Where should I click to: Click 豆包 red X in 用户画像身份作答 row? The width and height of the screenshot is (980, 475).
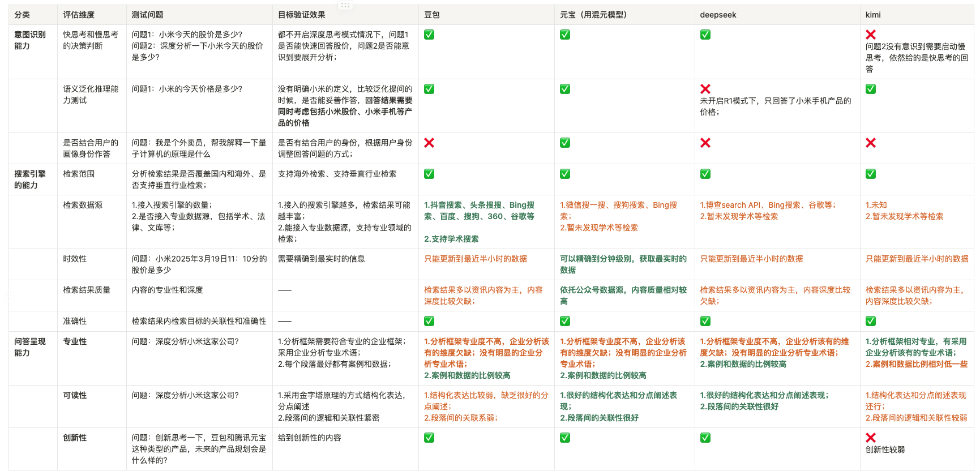[429, 143]
